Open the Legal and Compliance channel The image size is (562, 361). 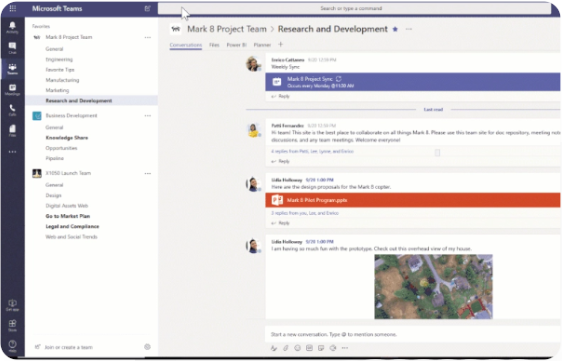tap(72, 227)
